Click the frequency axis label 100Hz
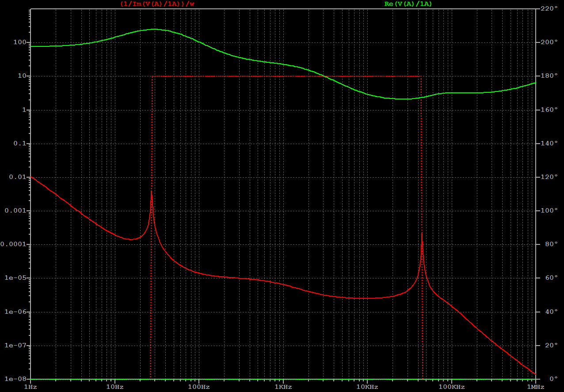Viewport: 564px width, 392px height. (199, 387)
